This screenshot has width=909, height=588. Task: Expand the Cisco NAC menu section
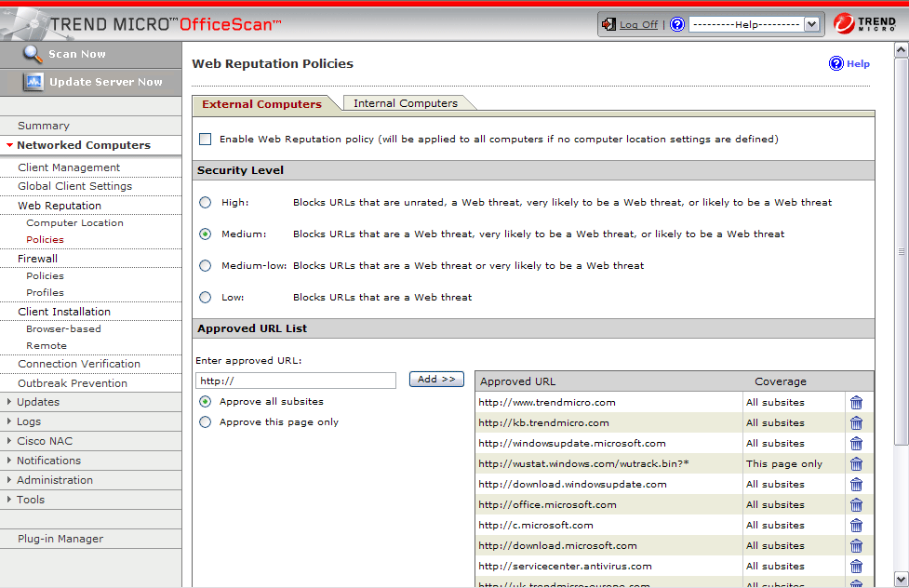[x=9, y=441]
